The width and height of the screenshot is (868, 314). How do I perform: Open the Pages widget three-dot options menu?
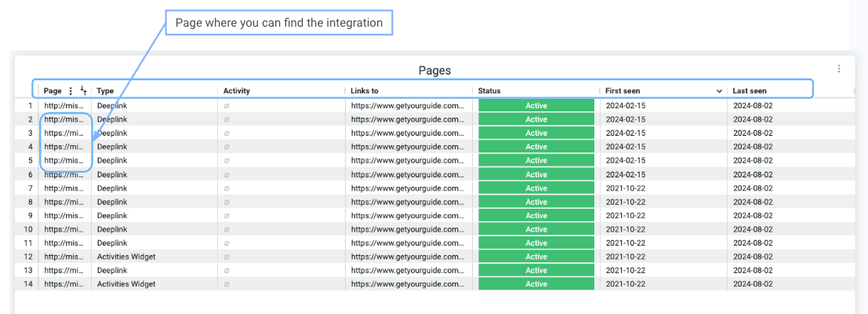coord(839,68)
